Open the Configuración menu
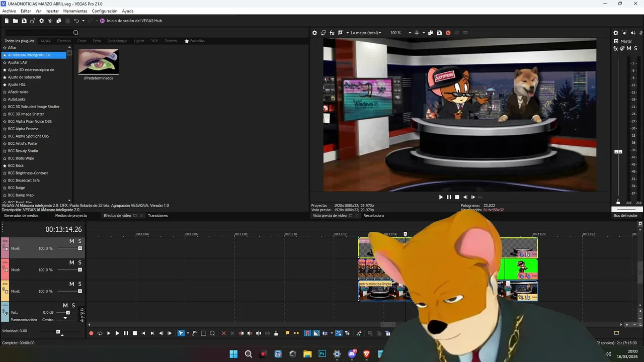Screen dimensions: 644x362 click(105, 11)
